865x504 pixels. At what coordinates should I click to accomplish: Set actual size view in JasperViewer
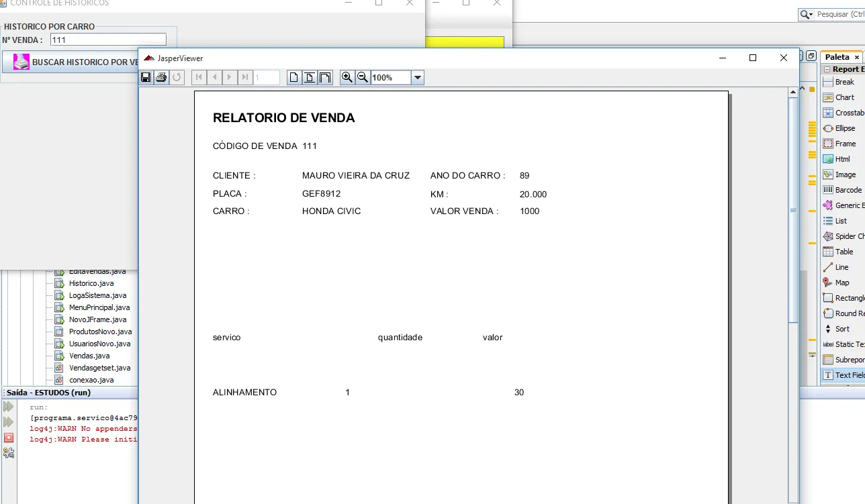tap(294, 77)
